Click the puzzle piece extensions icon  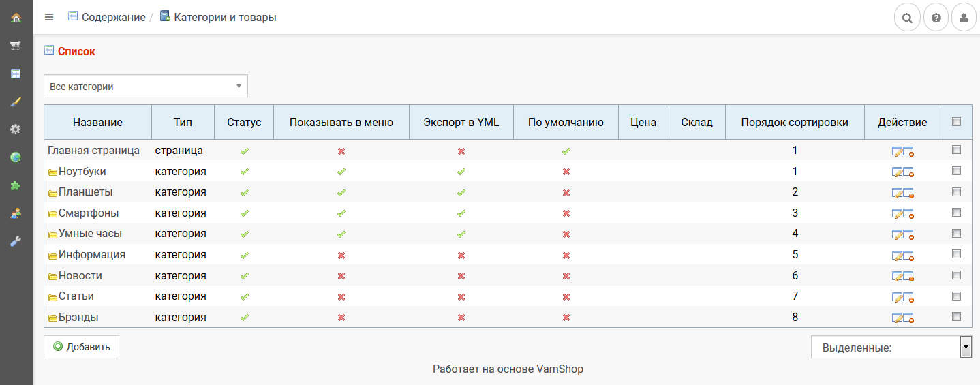click(16, 185)
